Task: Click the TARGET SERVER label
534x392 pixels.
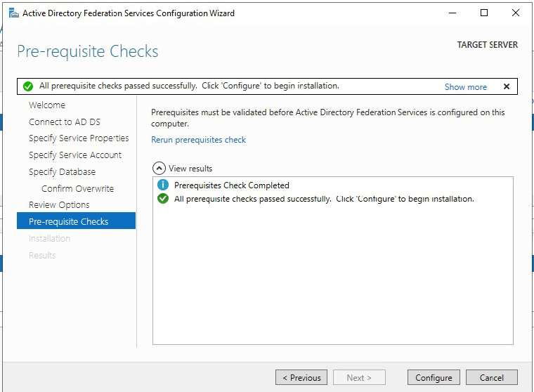Action: click(x=488, y=45)
